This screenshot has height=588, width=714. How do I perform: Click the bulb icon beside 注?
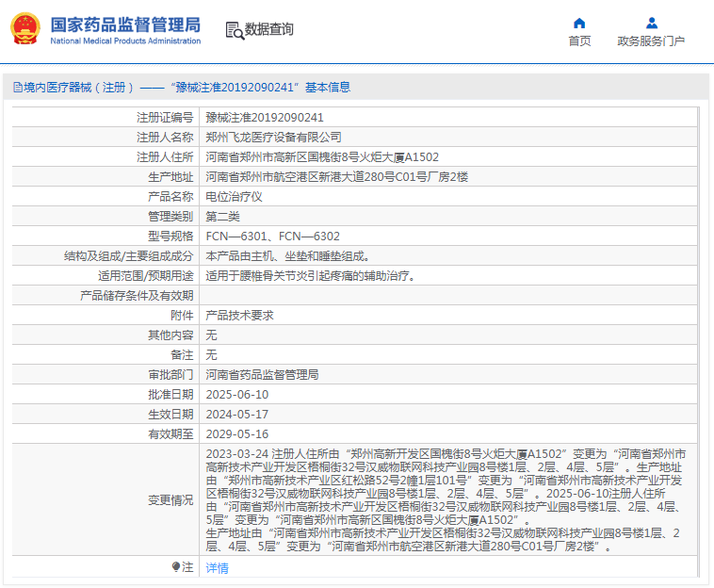click(176, 566)
